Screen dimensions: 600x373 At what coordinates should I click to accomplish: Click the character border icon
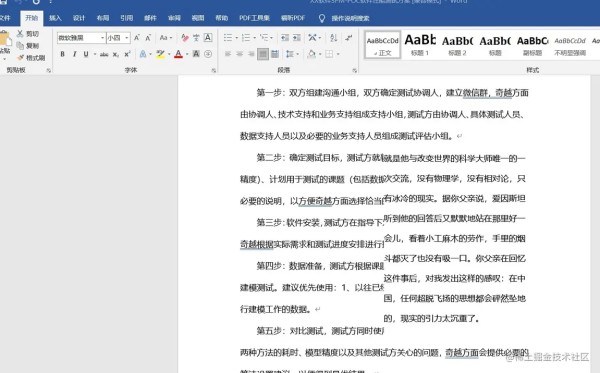point(208,37)
